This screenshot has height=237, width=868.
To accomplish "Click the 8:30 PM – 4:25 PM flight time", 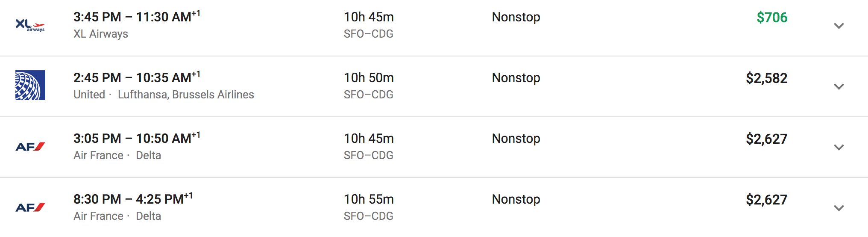I will click(133, 199).
